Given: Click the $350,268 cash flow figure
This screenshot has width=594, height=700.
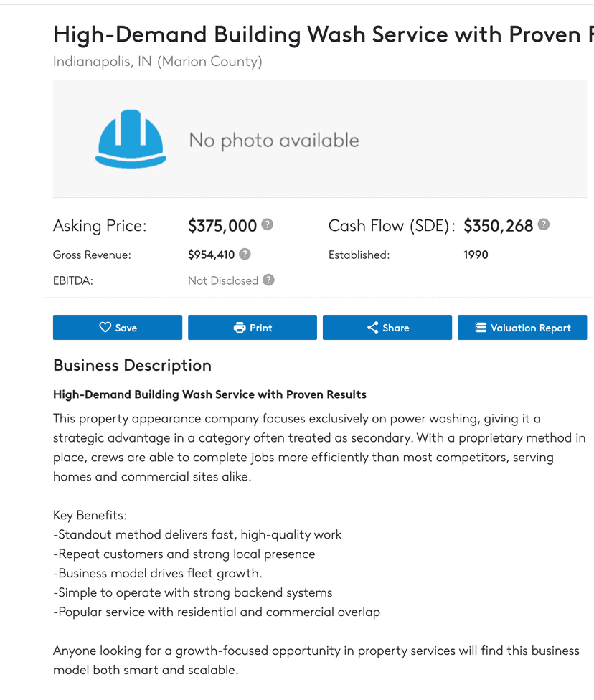Looking at the screenshot, I should (x=498, y=225).
